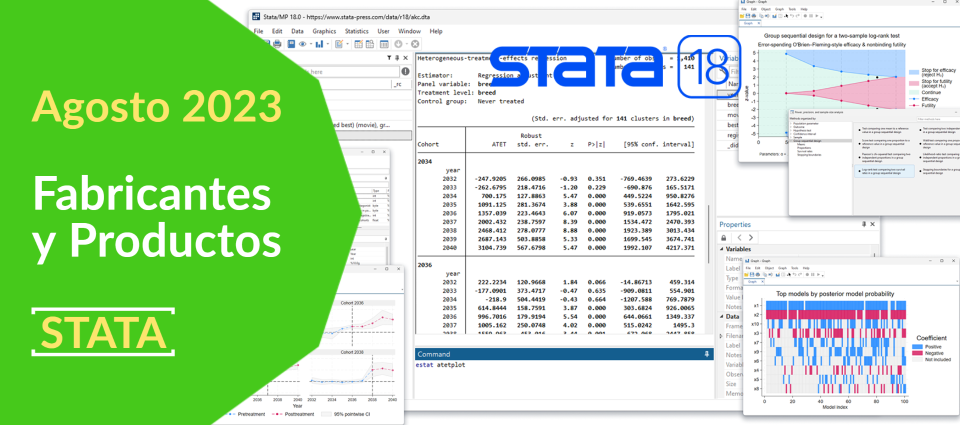Image resolution: width=960 pixels, height=425 pixels.
Task: Open the Viewer eye icon in toolbar
Action: 302,43
